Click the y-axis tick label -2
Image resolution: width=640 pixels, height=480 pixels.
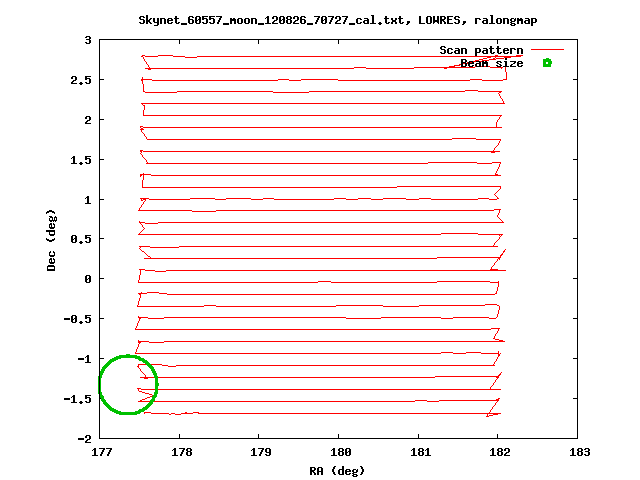[x=84, y=439]
